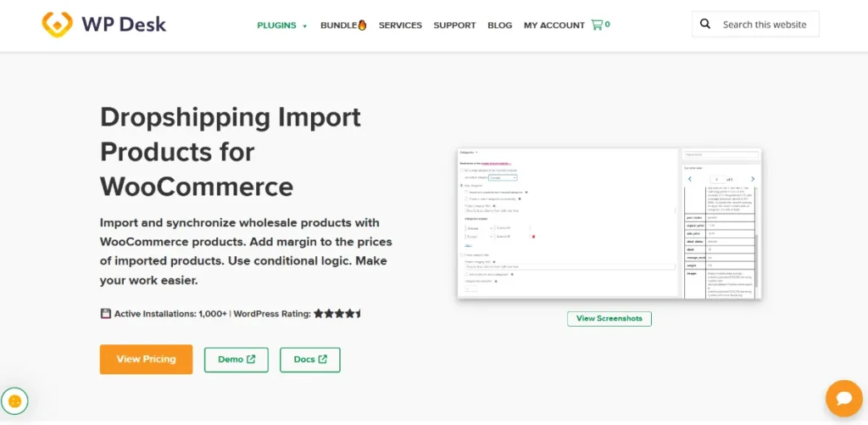868x425 pixels.
Task: Click the previous arrow in screenshot preview
Action: (690, 179)
